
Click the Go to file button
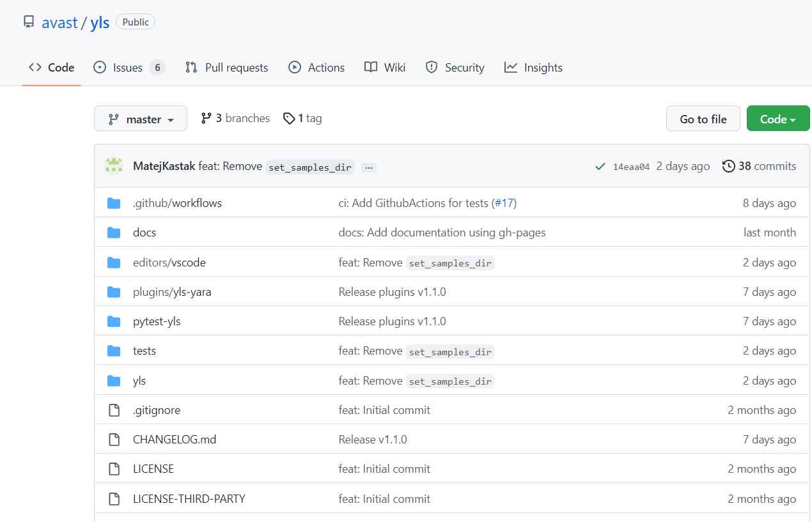[x=703, y=118]
